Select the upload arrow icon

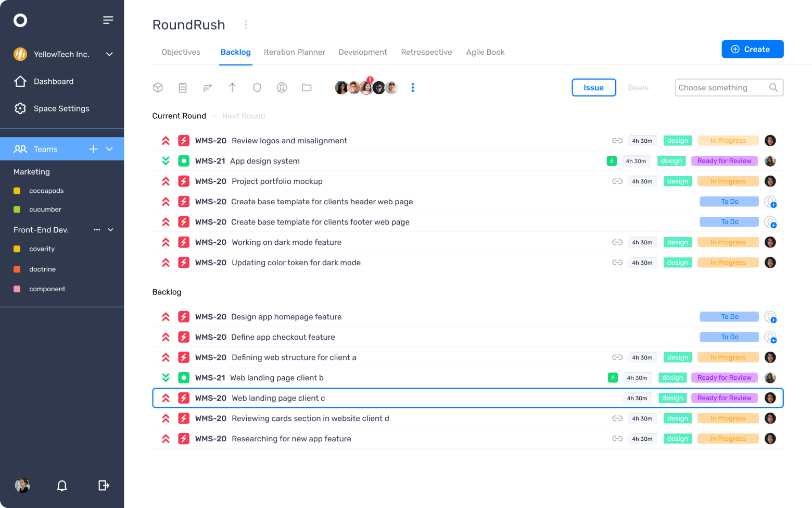pyautogui.click(x=232, y=88)
